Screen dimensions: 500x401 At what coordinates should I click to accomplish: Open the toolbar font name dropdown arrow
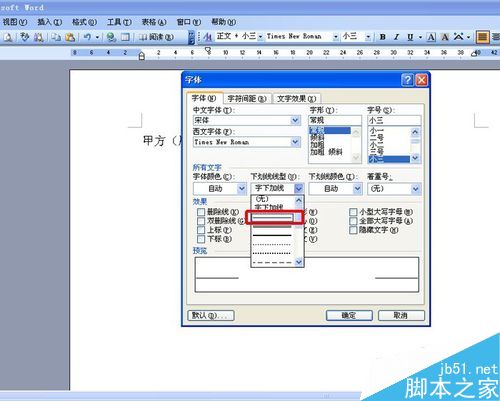coord(336,37)
